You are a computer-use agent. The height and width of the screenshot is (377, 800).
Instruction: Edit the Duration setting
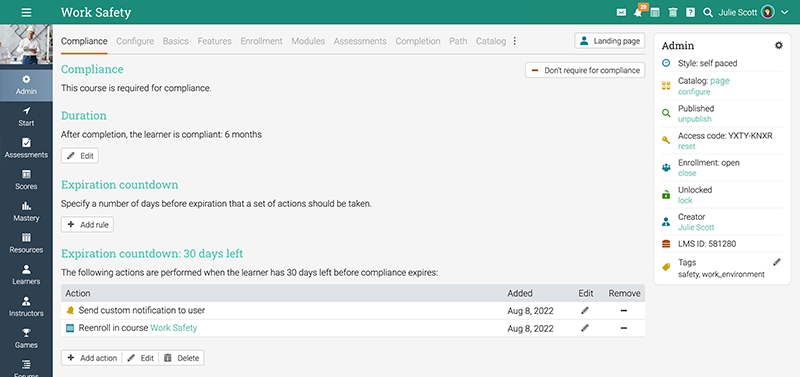coord(80,156)
